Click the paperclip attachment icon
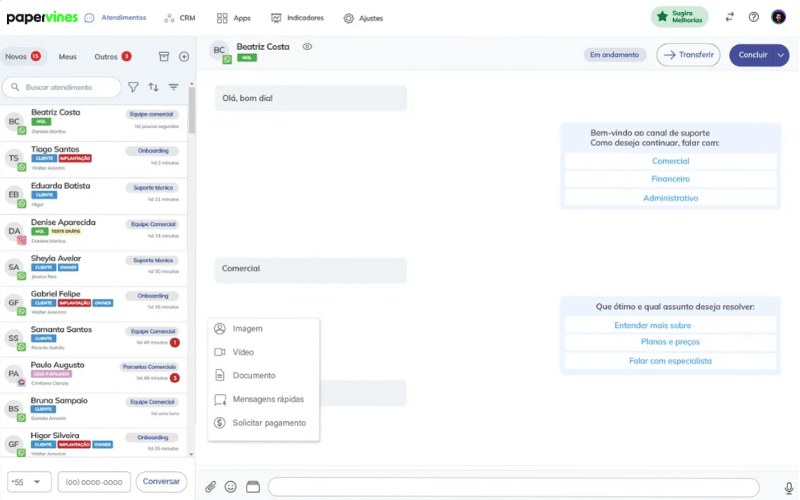 click(x=210, y=487)
